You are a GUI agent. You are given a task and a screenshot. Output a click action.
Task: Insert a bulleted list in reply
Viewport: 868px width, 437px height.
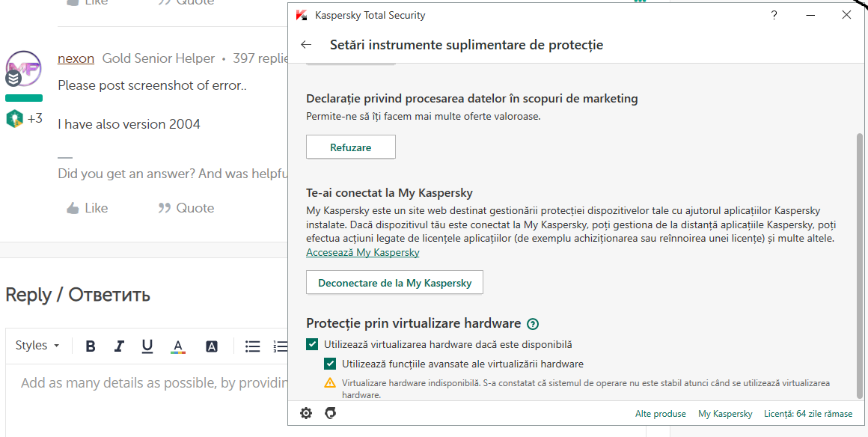(x=253, y=346)
